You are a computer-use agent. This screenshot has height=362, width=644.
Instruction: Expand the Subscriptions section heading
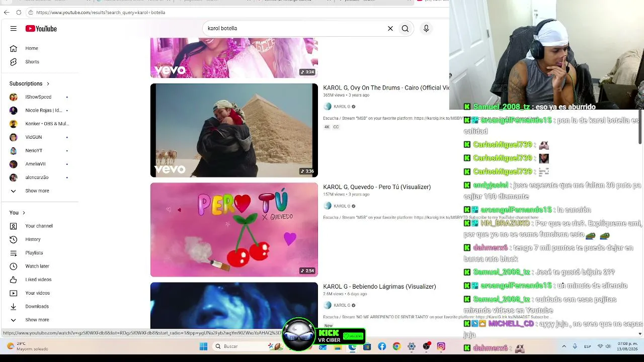click(30, 83)
